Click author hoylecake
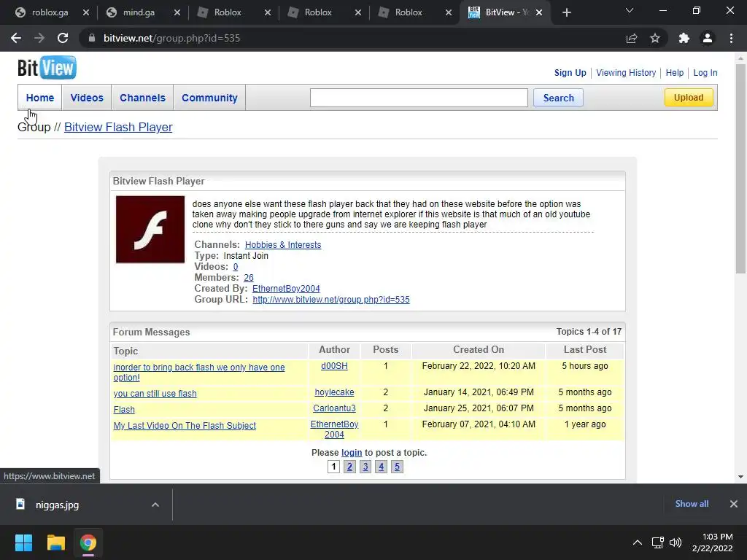This screenshot has height=560, width=747. [x=334, y=392]
